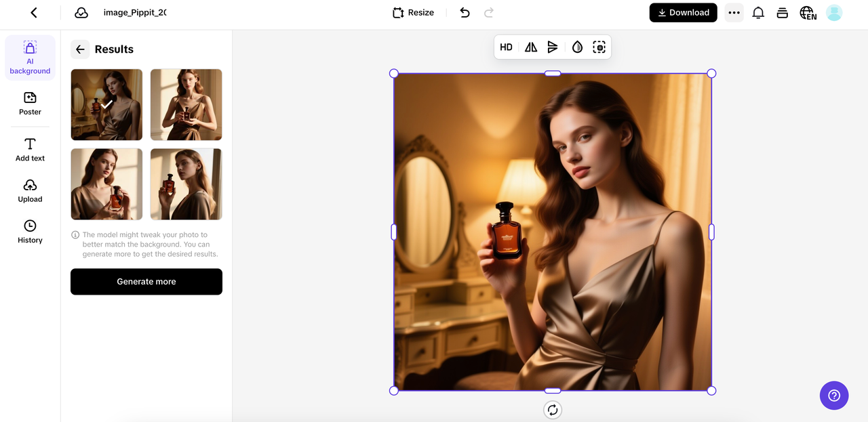Open notifications bell
The image size is (868, 422).
(x=758, y=12)
